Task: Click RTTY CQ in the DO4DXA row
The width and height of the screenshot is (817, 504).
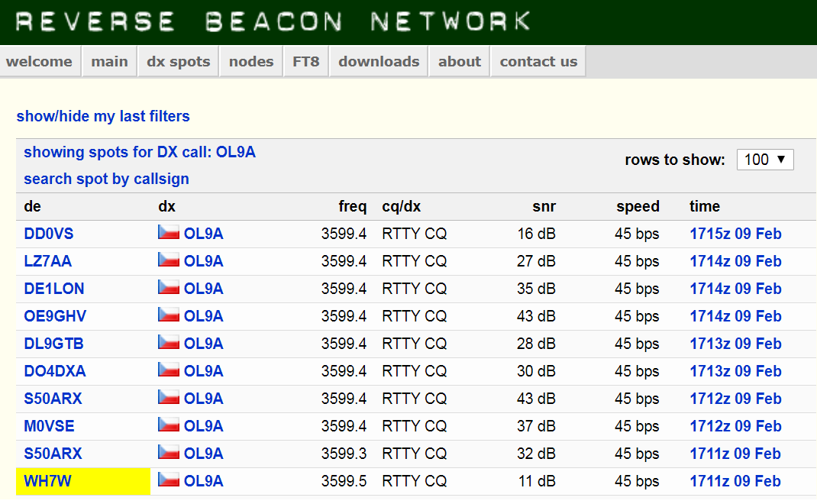Action: point(415,371)
